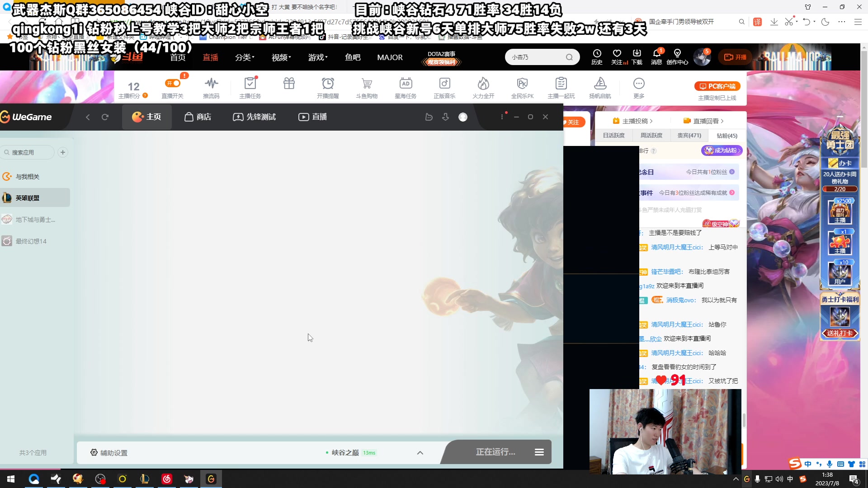This screenshot has height=488, width=868.
Task: Show 更多 tools
Action: (639, 88)
